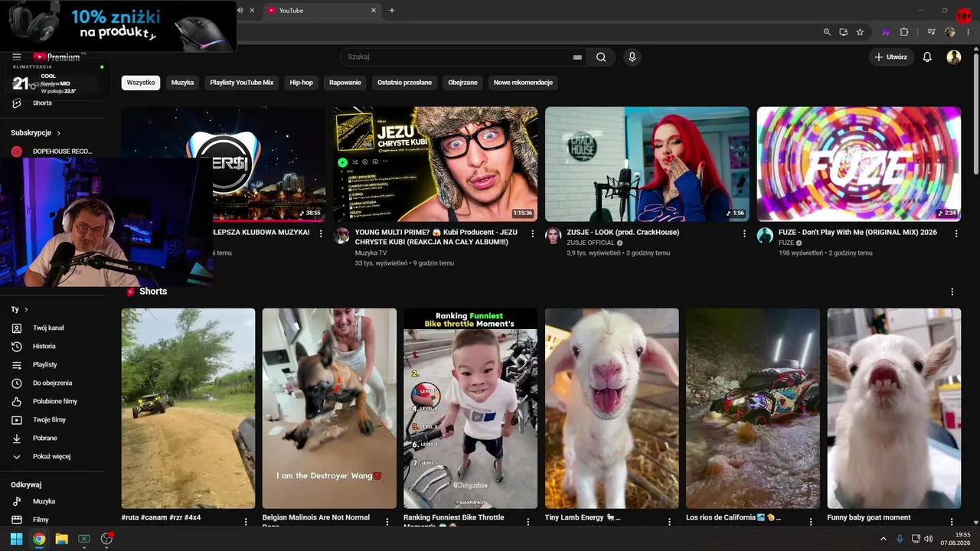Open options for the LEPSZA KLUBOWA MUZYKA video
This screenshot has height=551, width=980.
321,233
